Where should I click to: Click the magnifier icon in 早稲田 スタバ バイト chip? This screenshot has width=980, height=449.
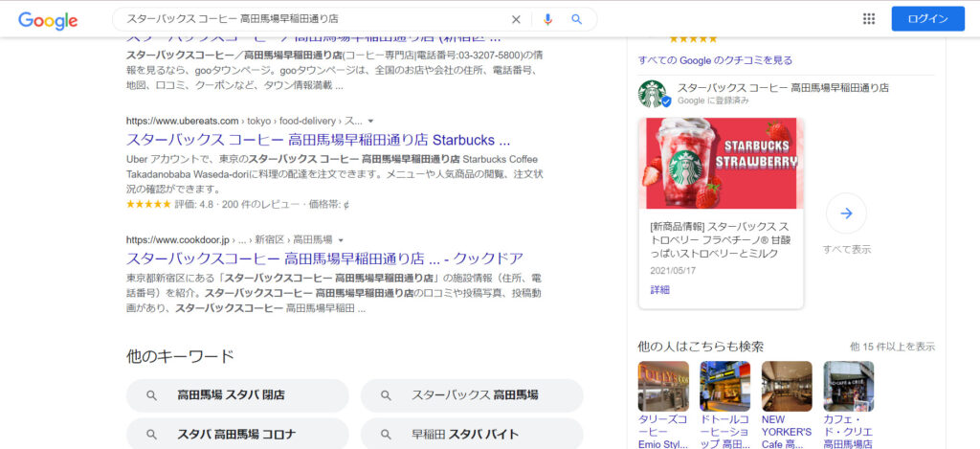387,434
